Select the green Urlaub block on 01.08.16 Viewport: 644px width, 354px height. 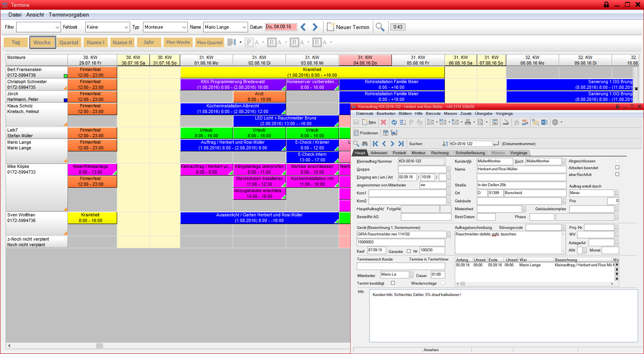coord(206,133)
